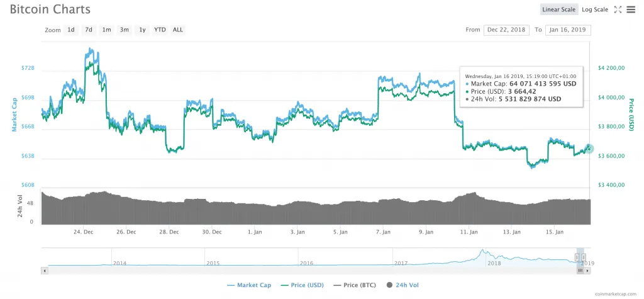Click the 2017 label in the navigator
644x299 pixels.
[x=401, y=263]
